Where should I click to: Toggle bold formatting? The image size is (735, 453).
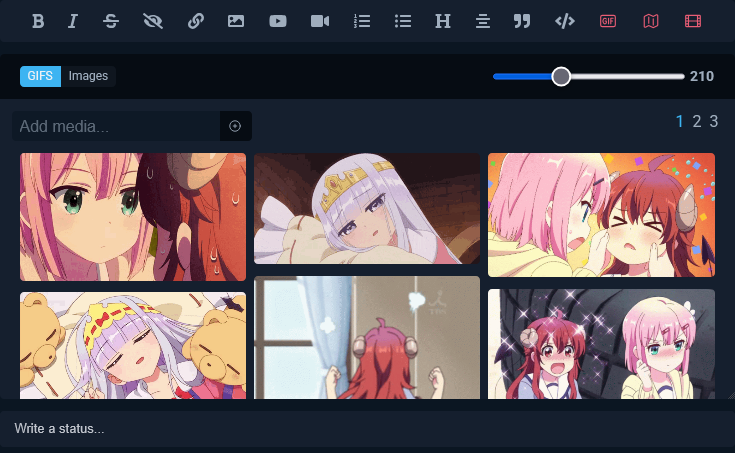[x=38, y=21]
